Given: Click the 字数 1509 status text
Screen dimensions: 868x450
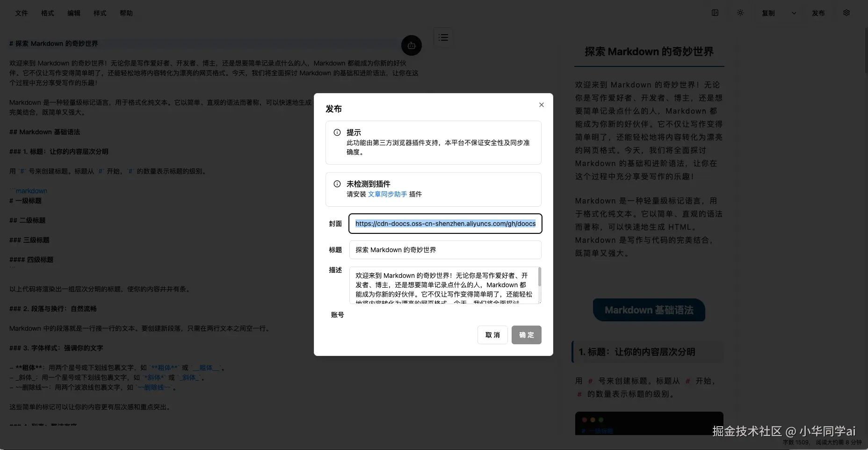Looking at the screenshot, I should click(796, 442).
